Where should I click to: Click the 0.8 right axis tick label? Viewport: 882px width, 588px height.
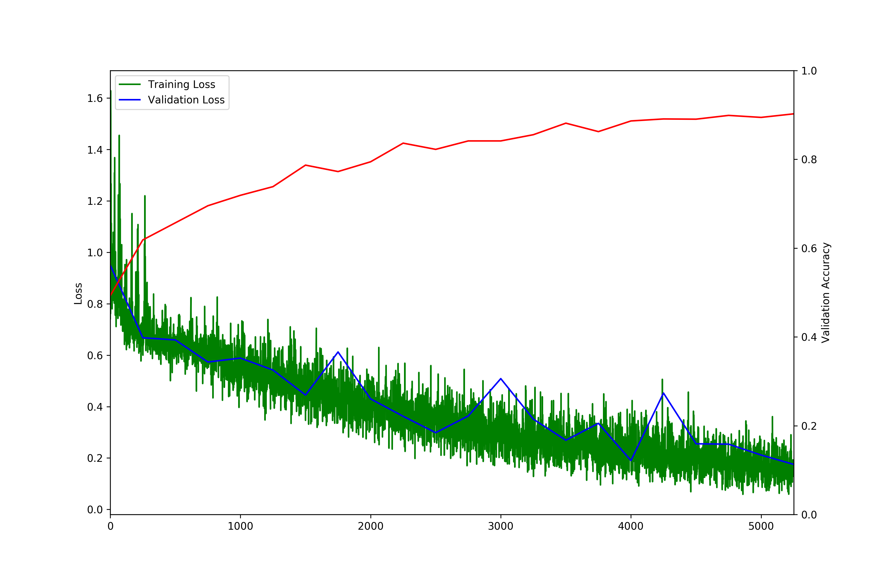coord(809,160)
